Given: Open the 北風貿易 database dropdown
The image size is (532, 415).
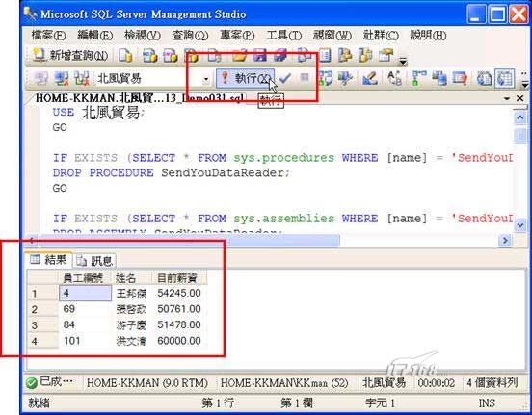Looking at the screenshot, I should click(x=205, y=79).
